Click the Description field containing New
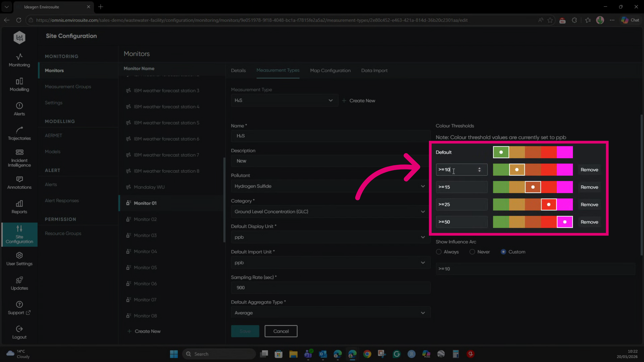644x362 pixels. coord(331,161)
